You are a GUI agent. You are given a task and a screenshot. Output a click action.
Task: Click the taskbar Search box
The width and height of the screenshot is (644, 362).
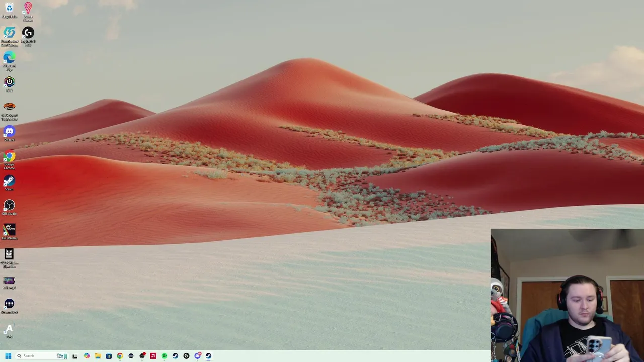(x=42, y=356)
